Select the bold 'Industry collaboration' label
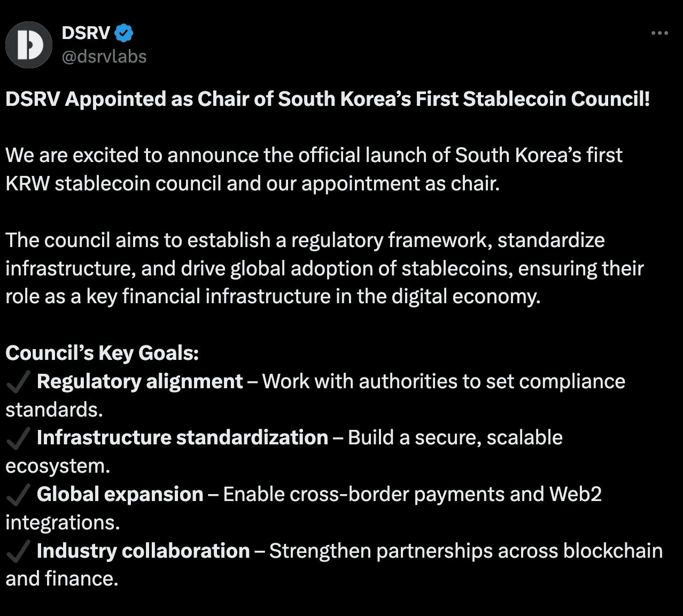Image resolution: width=683 pixels, height=616 pixels. click(x=143, y=551)
